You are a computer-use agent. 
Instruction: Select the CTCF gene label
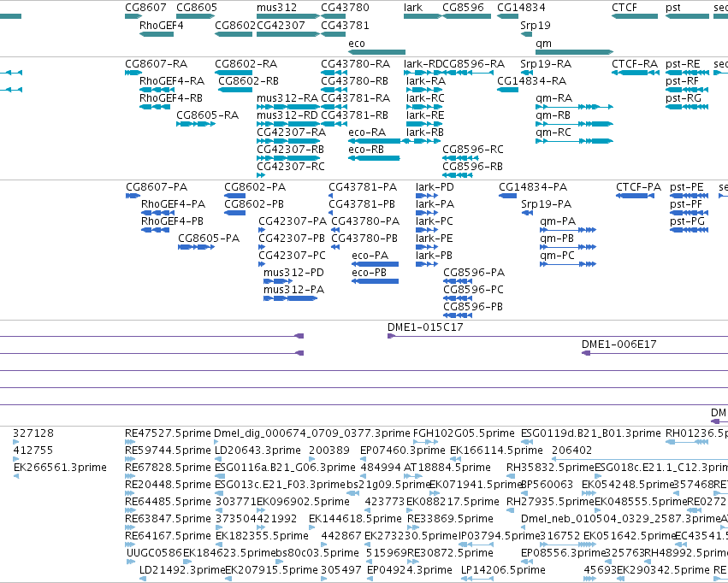pyautogui.click(x=624, y=8)
